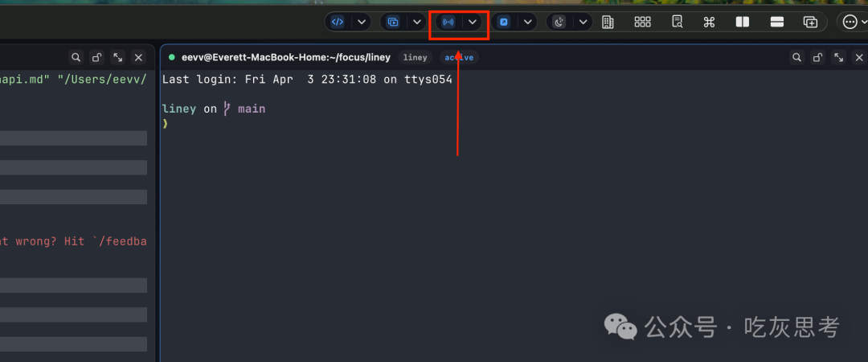Viewport: 868px width, 362px height.
Task: Open dropdown next to moon icon
Action: pyautogui.click(x=583, y=23)
